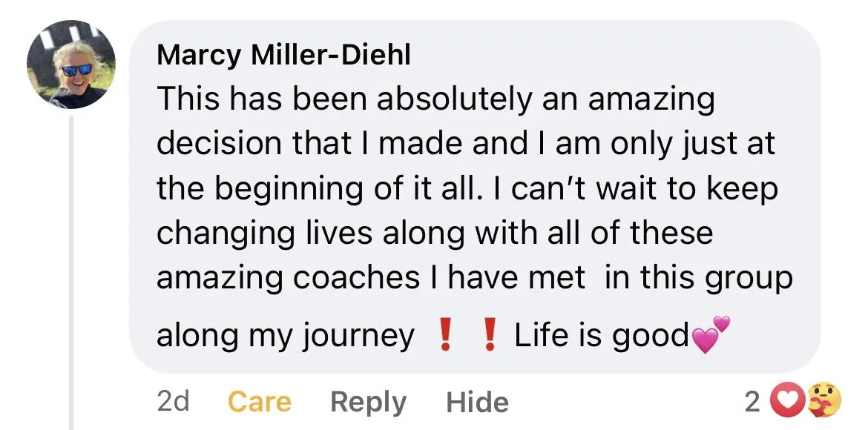Click the "Life is good" text
The image size is (868, 430).
602,336
